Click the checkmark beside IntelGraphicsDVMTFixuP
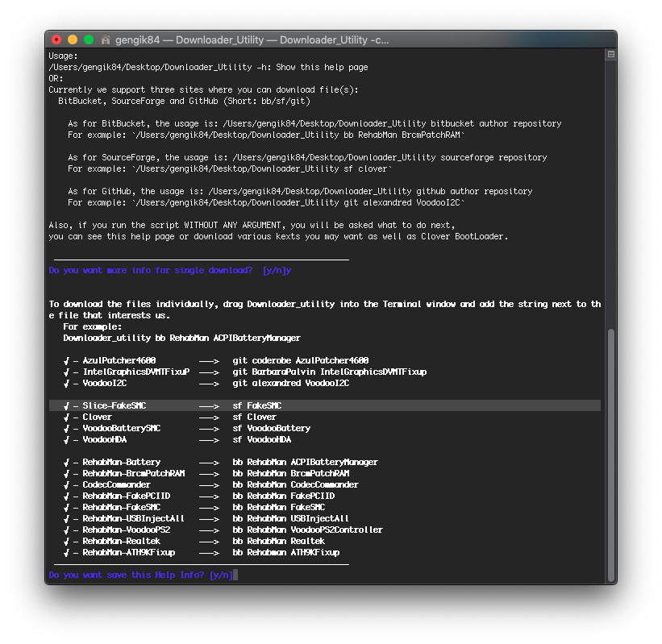The image size is (662, 644). (66, 372)
